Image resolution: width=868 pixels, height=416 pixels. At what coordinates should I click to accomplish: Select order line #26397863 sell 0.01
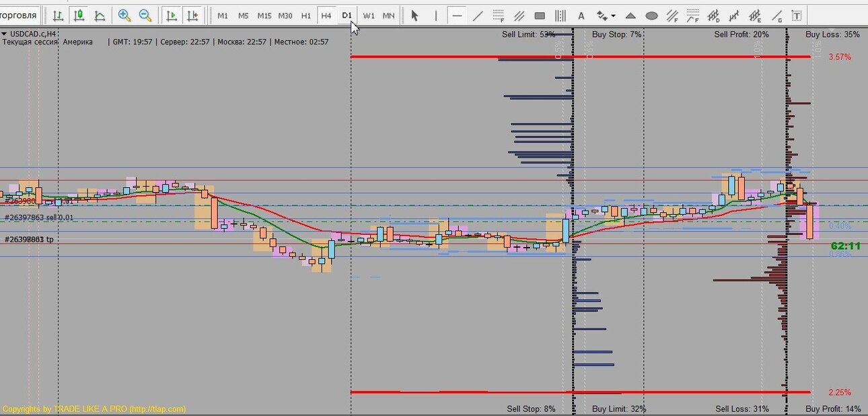39,217
